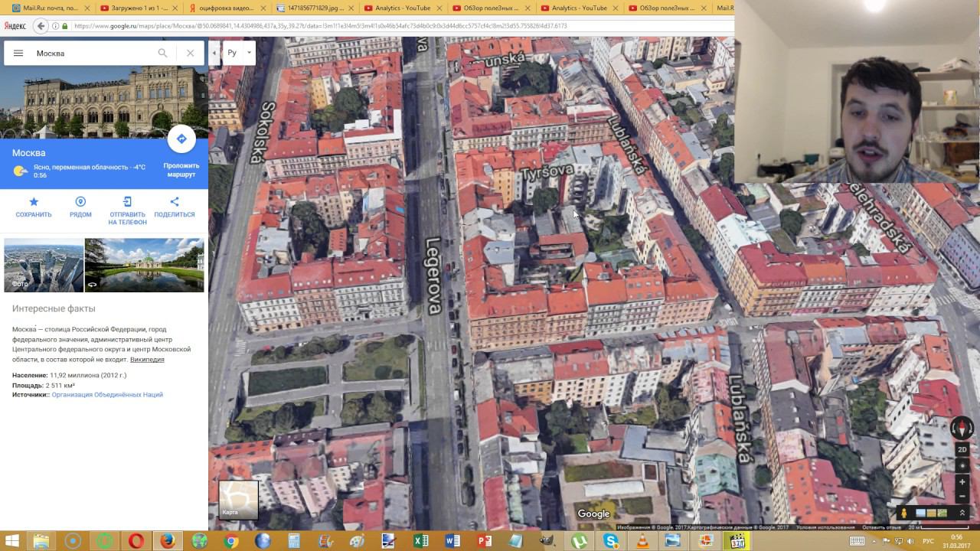Open the Ру language dropdown
The width and height of the screenshot is (980, 551).
(239, 53)
